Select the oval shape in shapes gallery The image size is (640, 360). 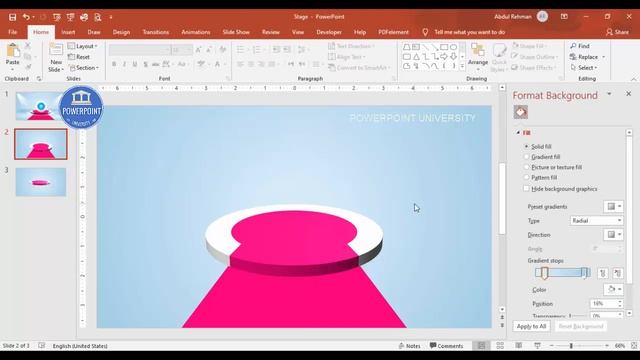453,47
